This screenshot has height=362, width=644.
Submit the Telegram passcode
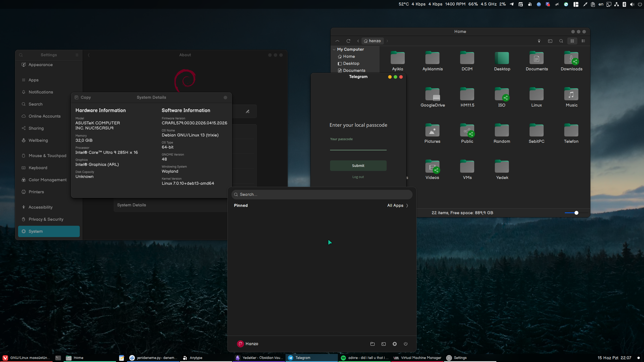tap(358, 166)
